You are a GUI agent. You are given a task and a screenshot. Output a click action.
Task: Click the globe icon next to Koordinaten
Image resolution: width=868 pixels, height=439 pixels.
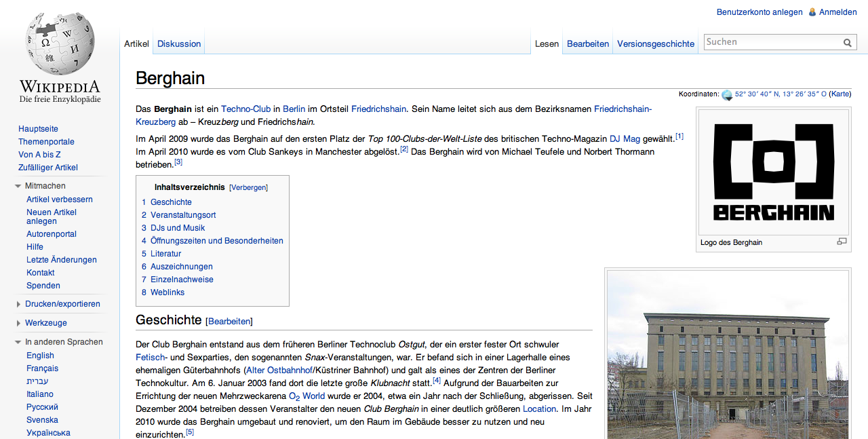pyautogui.click(x=727, y=95)
